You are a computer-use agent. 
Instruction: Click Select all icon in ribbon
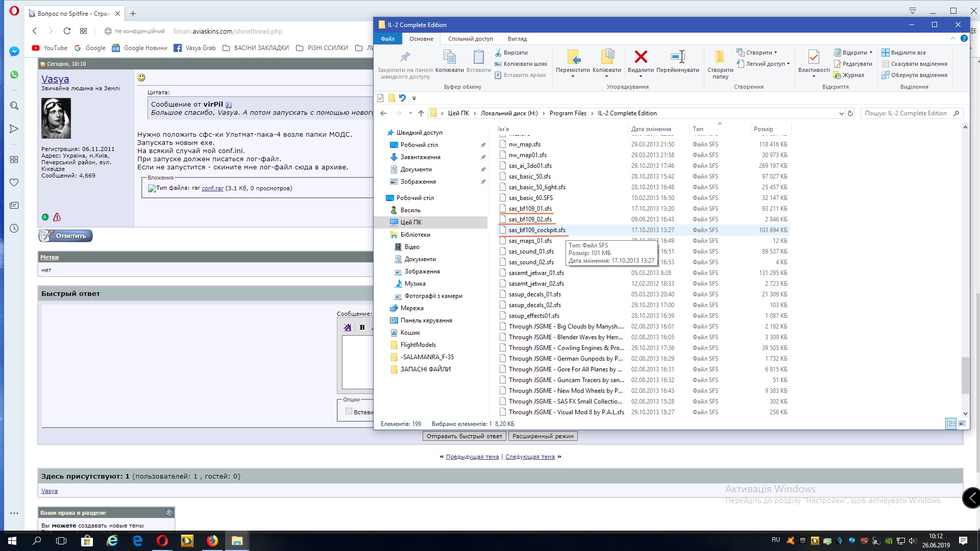886,53
